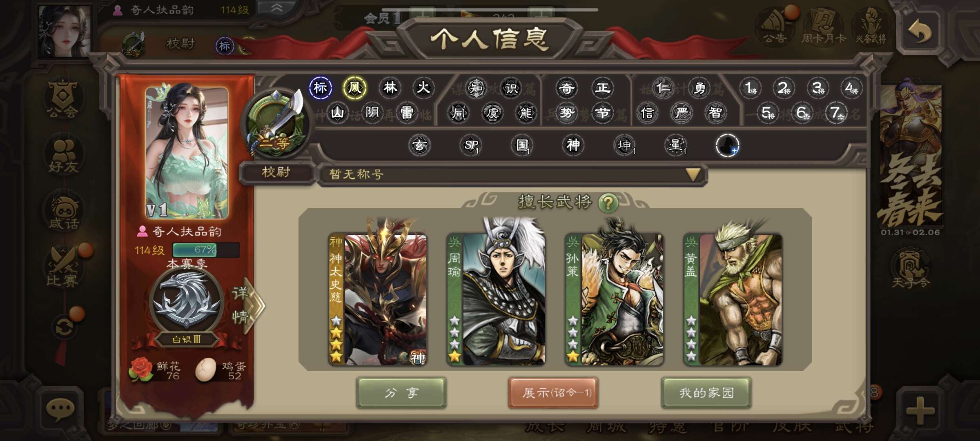Click the level experience progress bar
The height and width of the screenshot is (441, 980).
(x=206, y=250)
